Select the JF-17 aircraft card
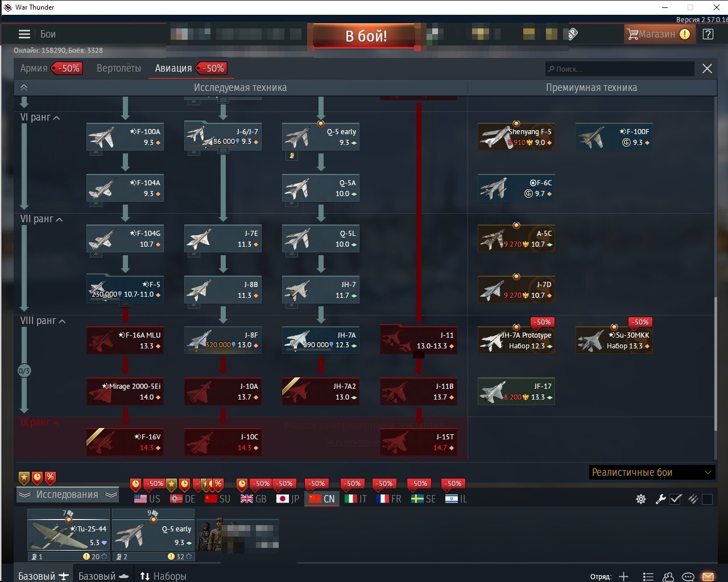The width and height of the screenshot is (728, 582). [x=516, y=391]
